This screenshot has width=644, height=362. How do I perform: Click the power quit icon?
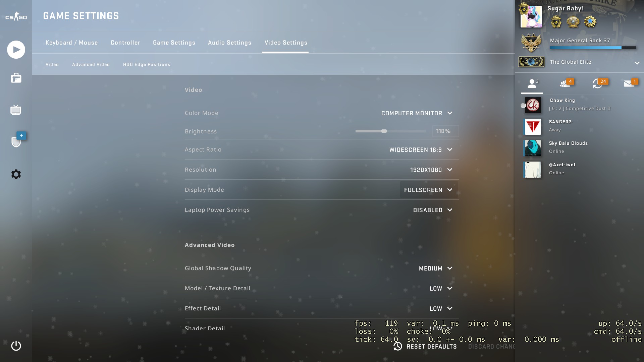click(x=16, y=346)
